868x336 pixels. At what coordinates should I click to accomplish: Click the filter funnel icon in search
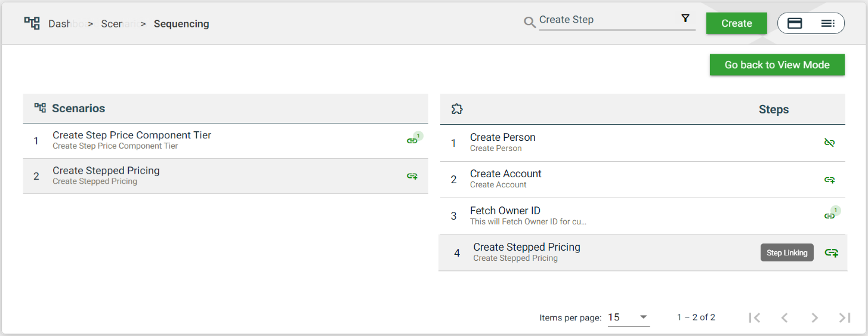[x=685, y=19]
